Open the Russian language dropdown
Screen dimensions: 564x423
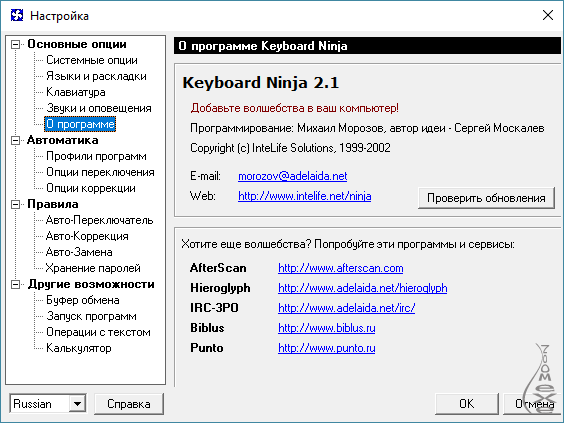click(x=77, y=404)
